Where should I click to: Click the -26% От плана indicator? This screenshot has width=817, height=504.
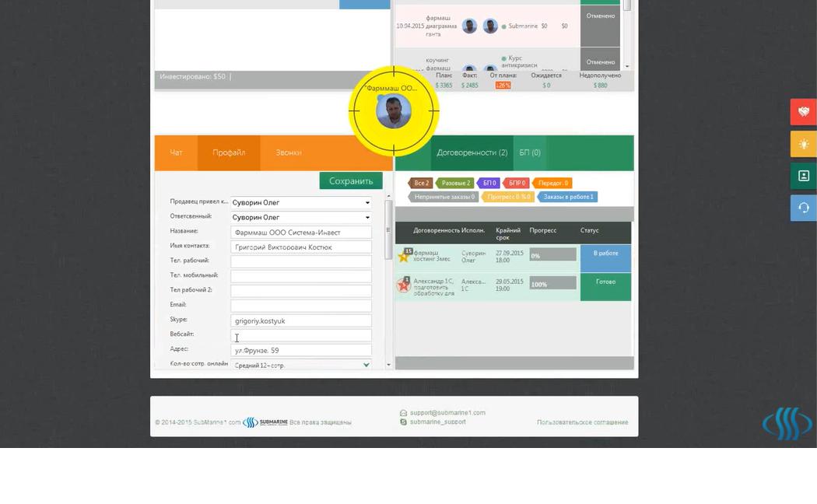pos(503,86)
